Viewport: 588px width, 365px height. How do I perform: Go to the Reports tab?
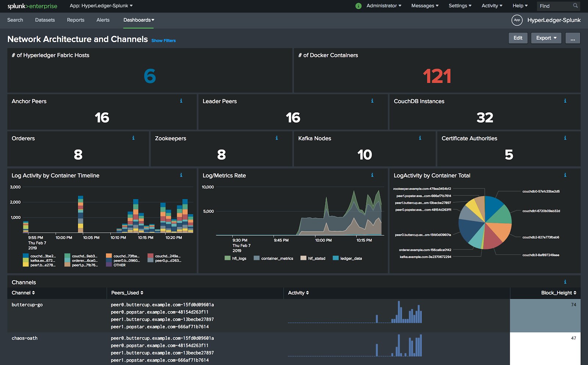pos(76,20)
